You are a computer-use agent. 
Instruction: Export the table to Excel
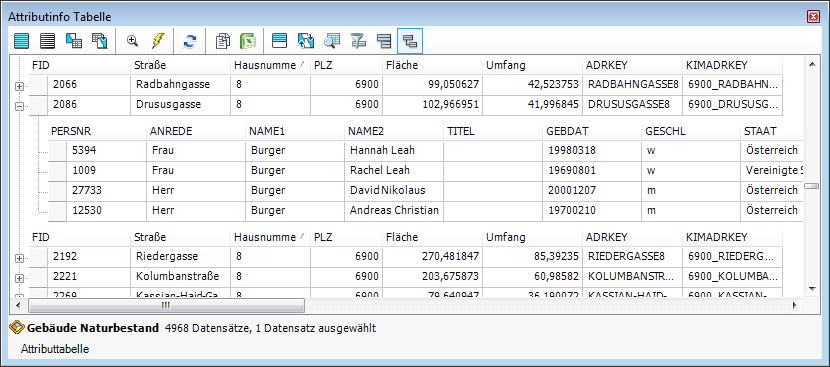(x=248, y=41)
